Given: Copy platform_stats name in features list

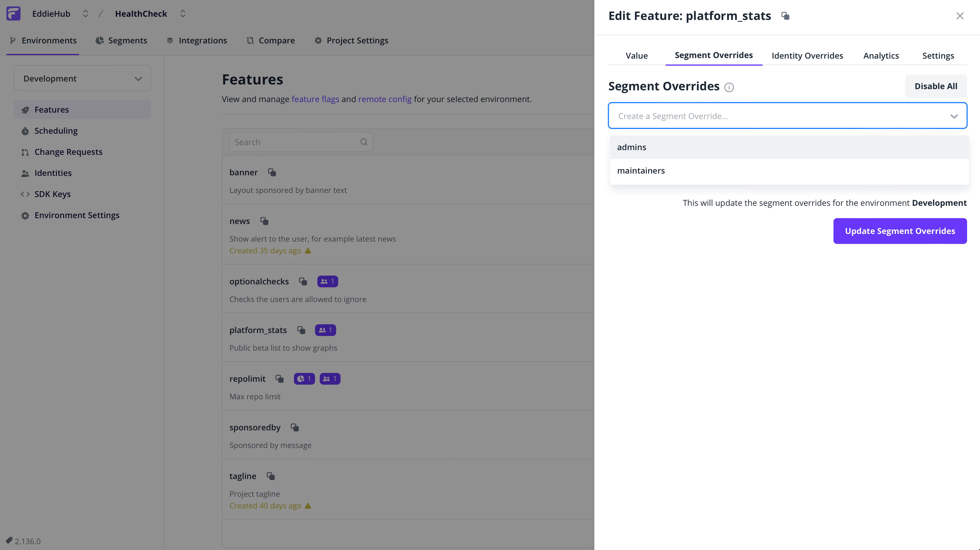Looking at the screenshot, I should [301, 330].
